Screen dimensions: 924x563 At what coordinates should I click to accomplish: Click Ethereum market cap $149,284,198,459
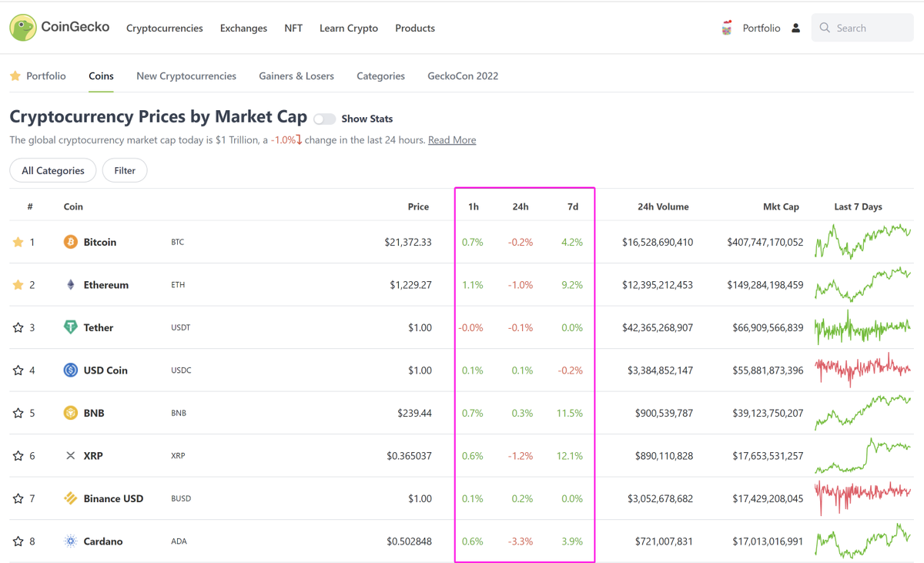(765, 285)
